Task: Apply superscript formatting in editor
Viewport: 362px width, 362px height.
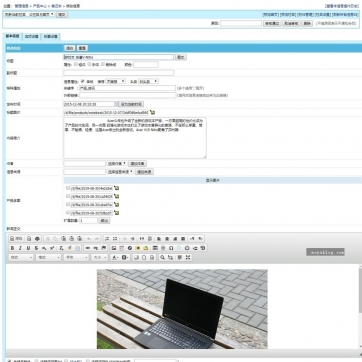Action: [x=52, y=248]
